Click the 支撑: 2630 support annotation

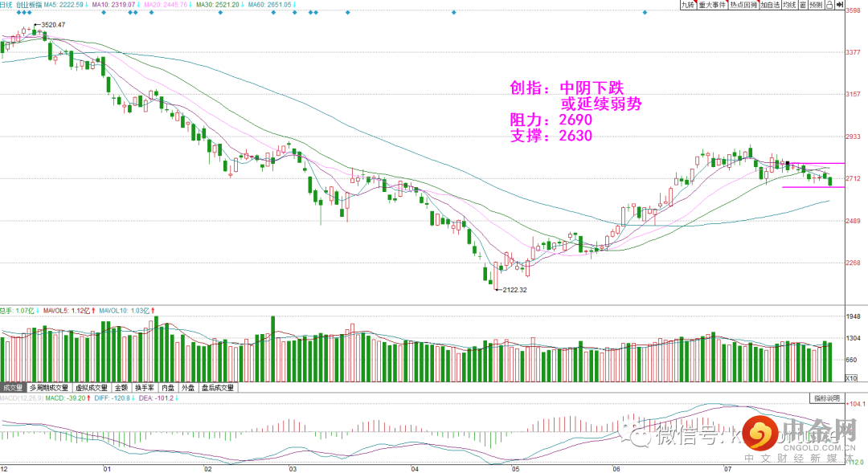tap(551, 136)
